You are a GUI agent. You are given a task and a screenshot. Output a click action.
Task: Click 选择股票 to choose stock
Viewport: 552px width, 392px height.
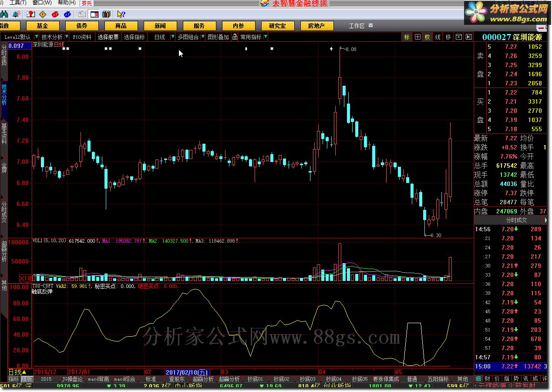click(x=108, y=37)
